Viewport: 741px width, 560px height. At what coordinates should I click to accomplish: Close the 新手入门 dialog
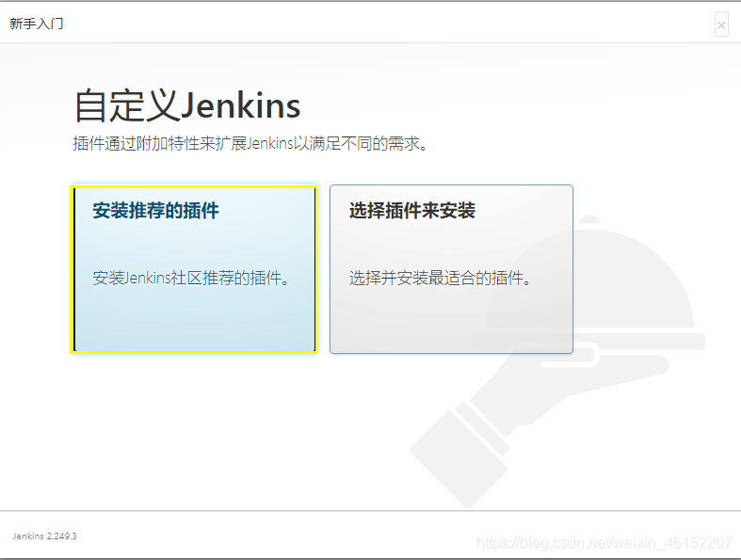click(721, 24)
